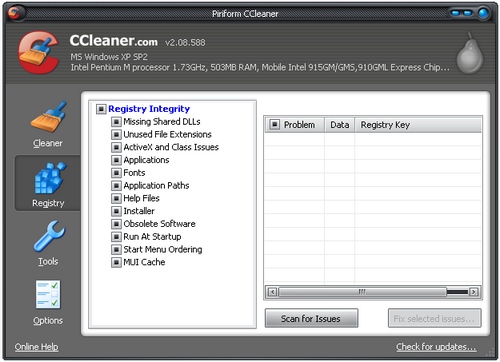Viewport: 500px width, 362px height.
Task: Toggle the Run At Startup checkbox
Action: click(x=116, y=237)
